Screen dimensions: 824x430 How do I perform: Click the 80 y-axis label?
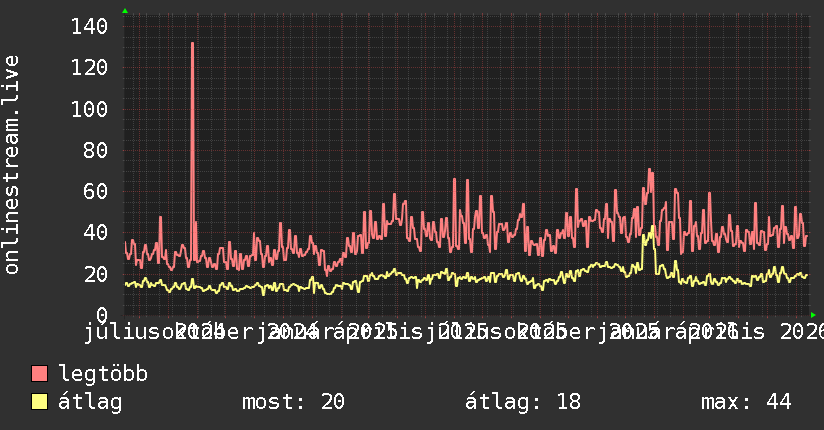pyautogui.click(x=95, y=150)
